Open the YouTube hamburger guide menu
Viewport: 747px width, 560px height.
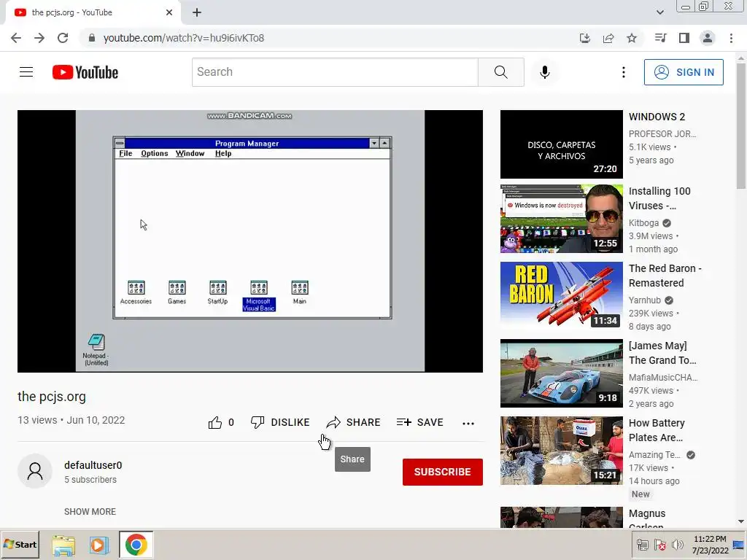[x=26, y=72]
